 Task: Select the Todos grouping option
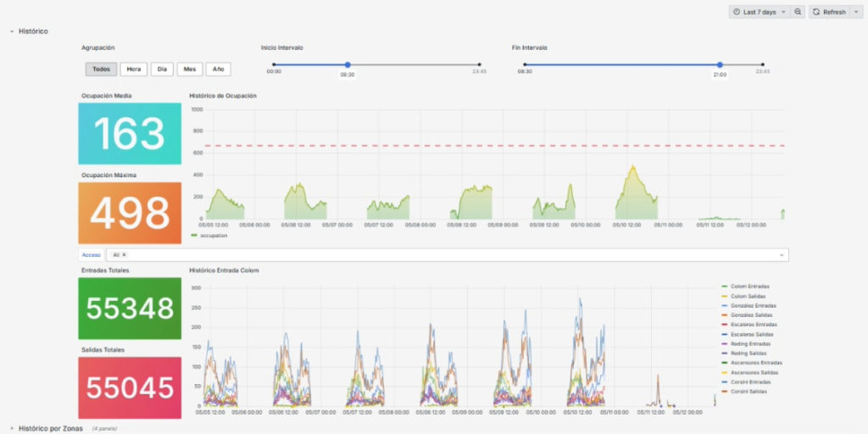pos(101,70)
